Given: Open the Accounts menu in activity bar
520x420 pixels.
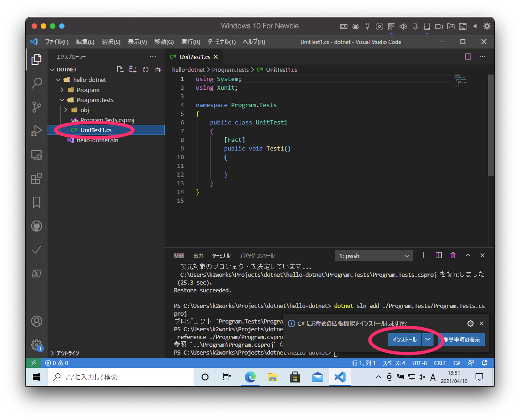Looking at the screenshot, I should 37,321.
